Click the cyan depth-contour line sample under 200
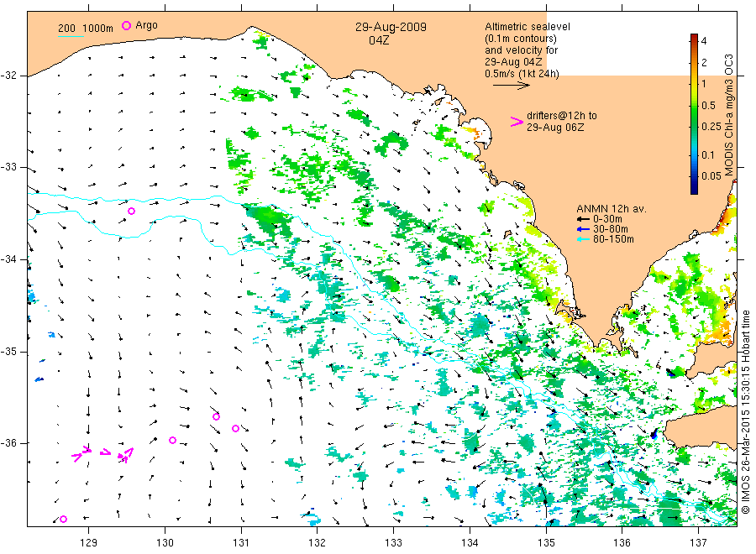 [71, 36]
